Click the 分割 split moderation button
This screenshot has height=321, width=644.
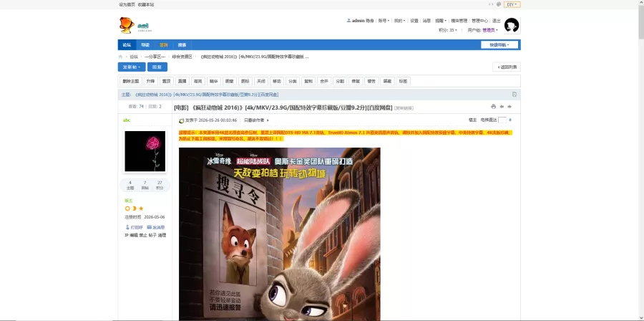click(340, 82)
